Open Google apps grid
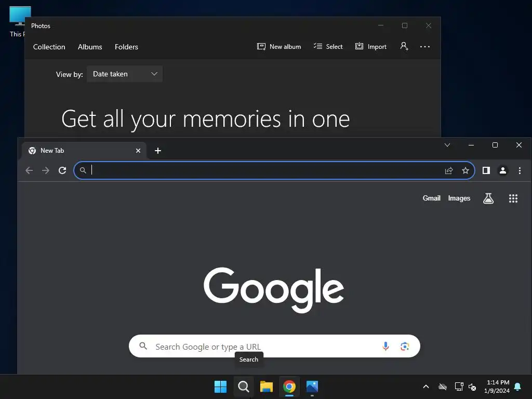The image size is (532, 399). [x=513, y=198]
